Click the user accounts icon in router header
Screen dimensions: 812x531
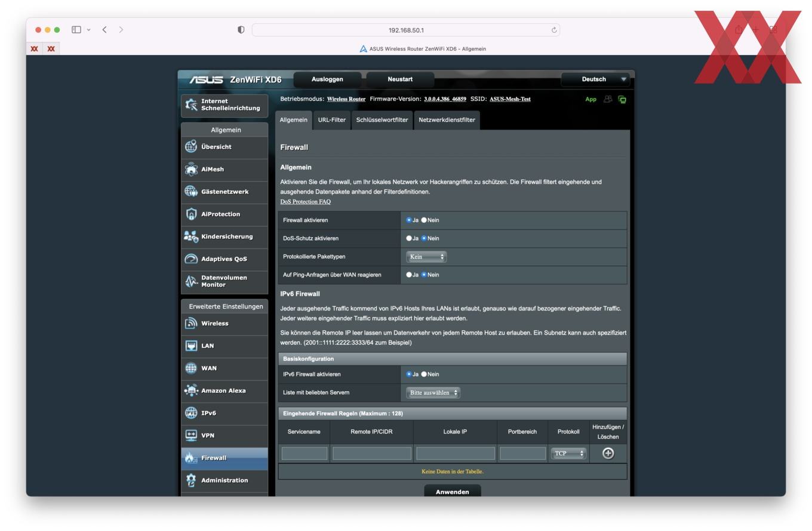point(608,99)
